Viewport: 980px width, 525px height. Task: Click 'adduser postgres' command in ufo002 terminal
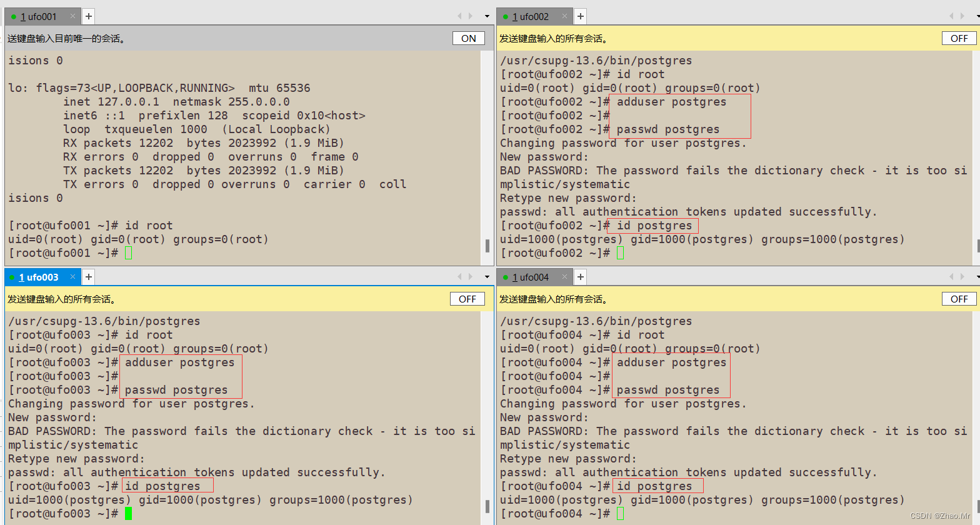(672, 102)
